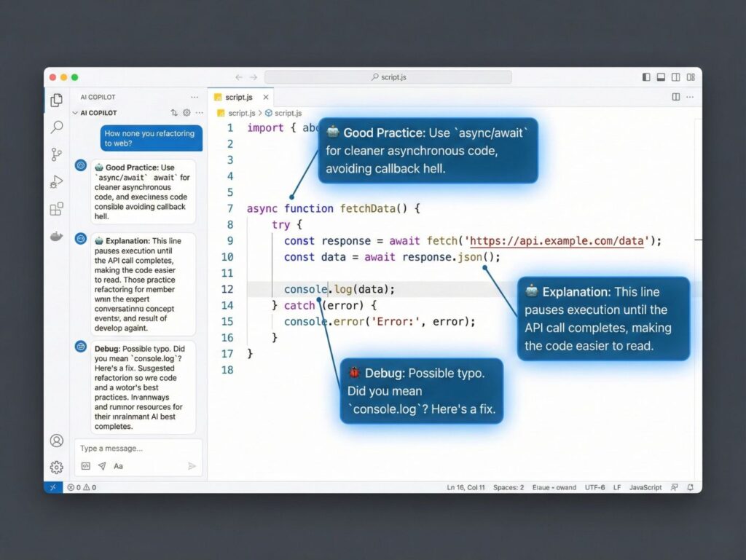Click the send arrow in chat input
This screenshot has width=746, height=560.
tap(192, 466)
